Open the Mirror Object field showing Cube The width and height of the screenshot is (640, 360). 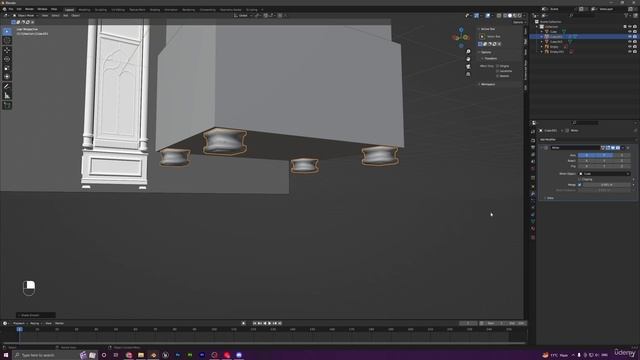(604, 173)
